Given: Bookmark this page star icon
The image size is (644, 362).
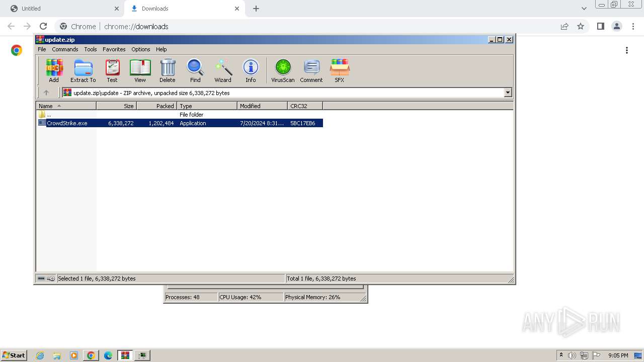Looking at the screenshot, I should pos(581,26).
